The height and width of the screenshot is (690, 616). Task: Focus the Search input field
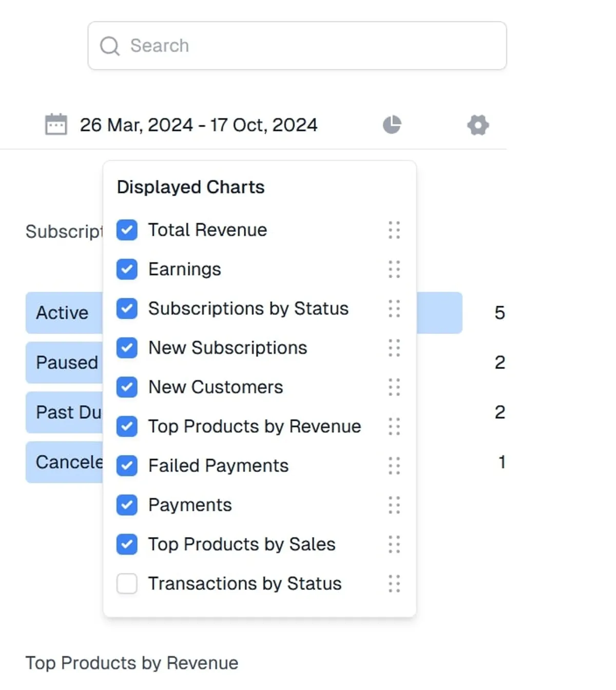click(x=297, y=46)
